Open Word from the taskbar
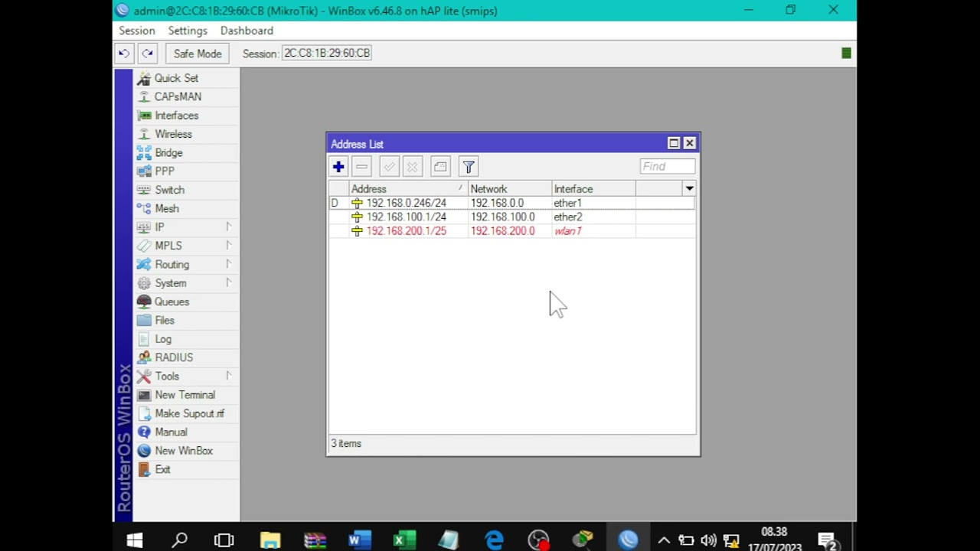This screenshot has width=980, height=551. point(359,540)
